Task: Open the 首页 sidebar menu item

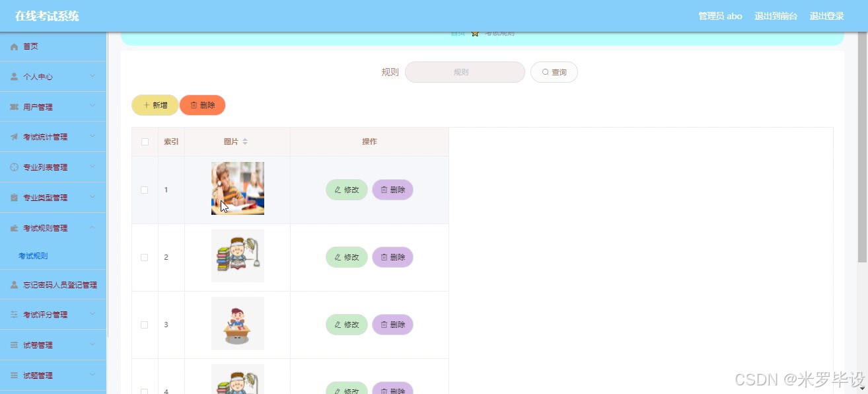Action: click(x=53, y=46)
